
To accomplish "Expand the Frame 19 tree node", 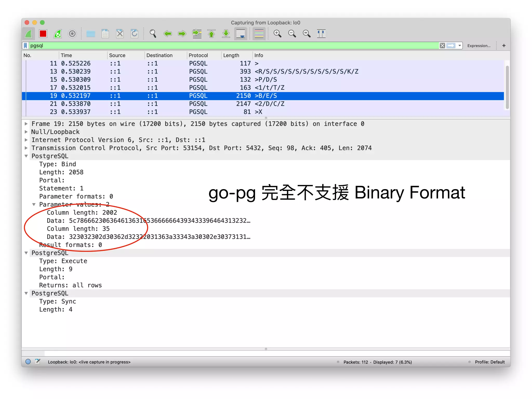I will [x=26, y=124].
